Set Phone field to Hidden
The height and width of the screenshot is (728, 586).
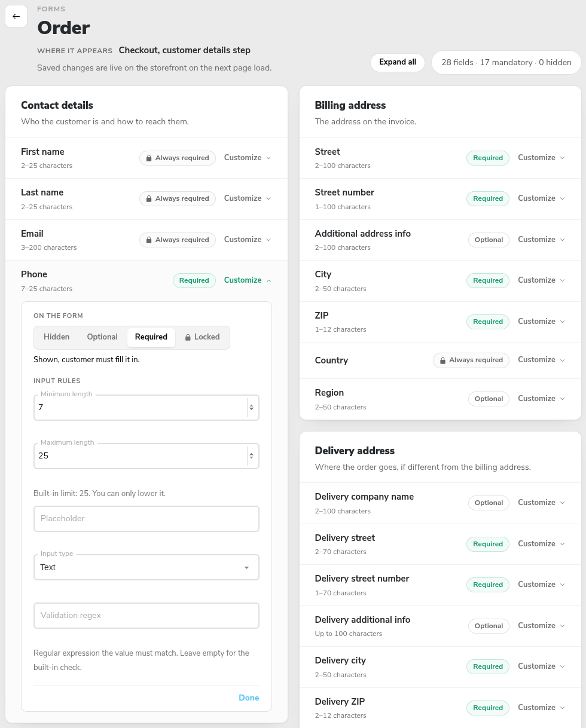pos(57,337)
